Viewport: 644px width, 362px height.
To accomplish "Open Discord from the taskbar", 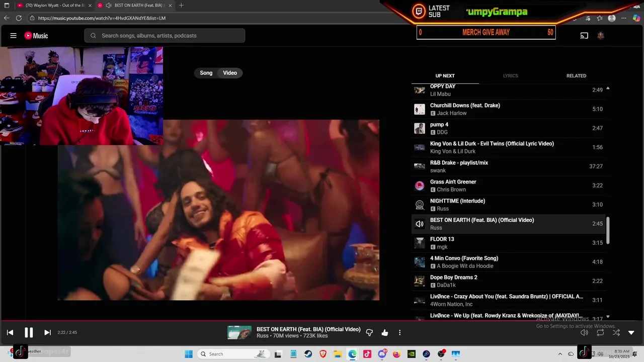I will (x=382, y=354).
